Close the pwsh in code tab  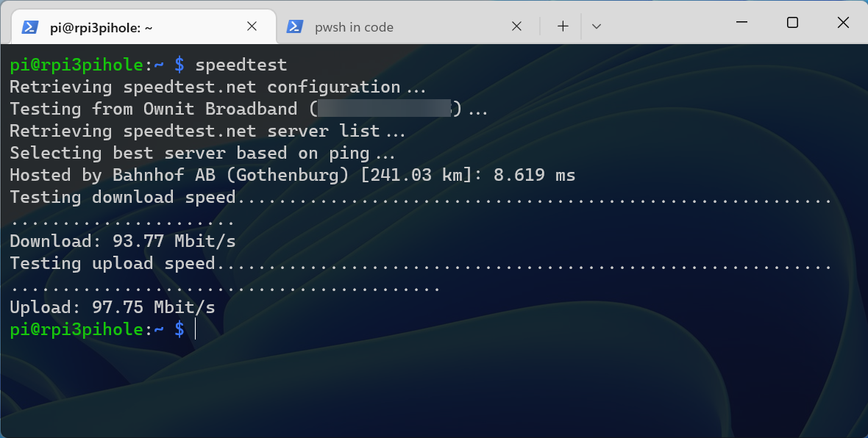(516, 26)
